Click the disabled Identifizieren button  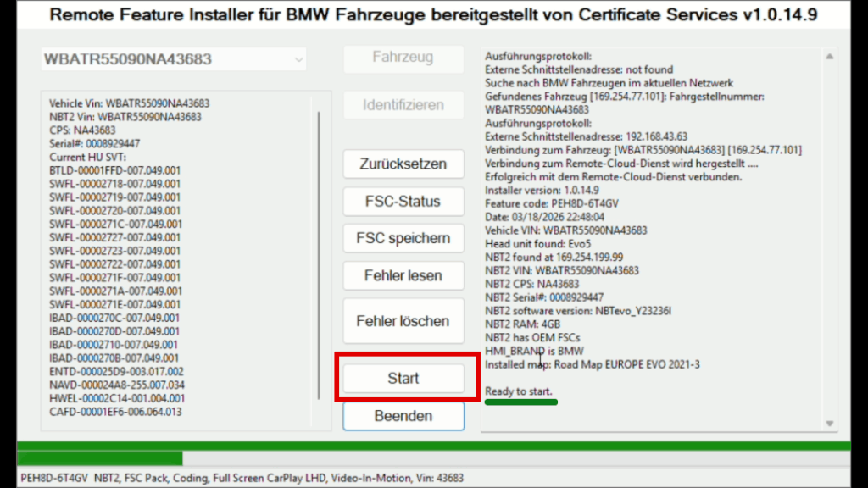point(403,105)
